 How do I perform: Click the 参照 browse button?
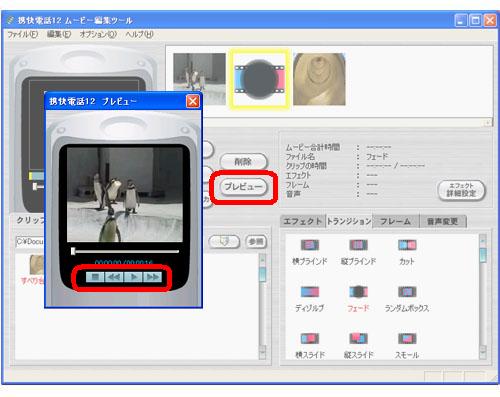click(256, 241)
